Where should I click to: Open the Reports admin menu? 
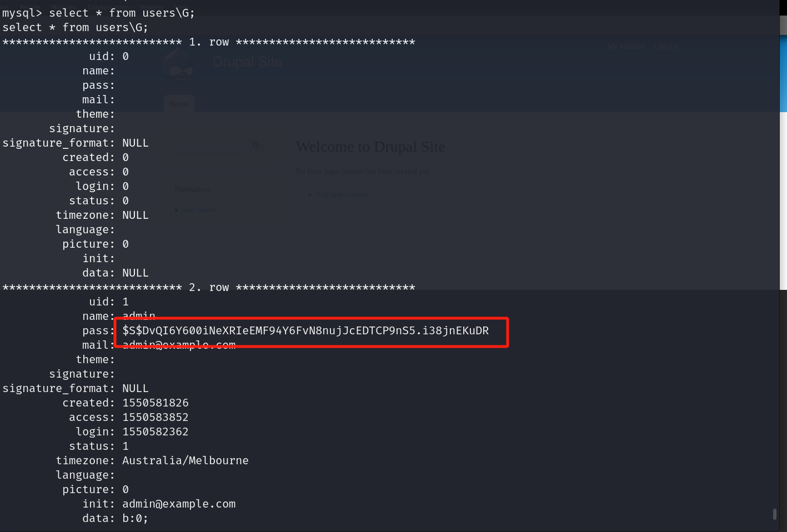tap(152, 7)
